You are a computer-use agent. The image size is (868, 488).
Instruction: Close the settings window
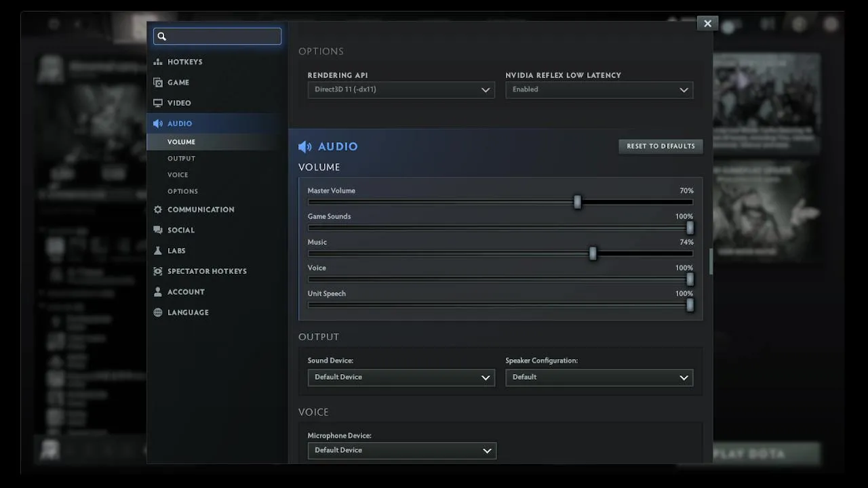[x=707, y=23]
